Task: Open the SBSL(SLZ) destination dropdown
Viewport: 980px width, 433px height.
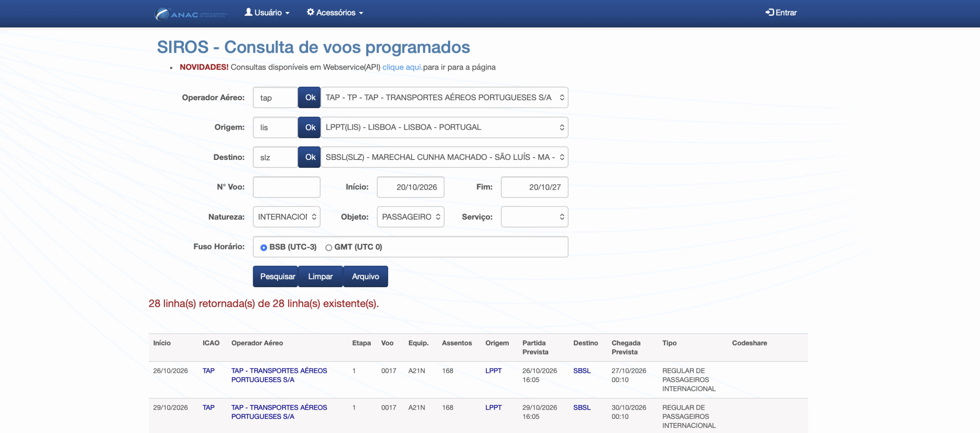Action: tap(444, 157)
